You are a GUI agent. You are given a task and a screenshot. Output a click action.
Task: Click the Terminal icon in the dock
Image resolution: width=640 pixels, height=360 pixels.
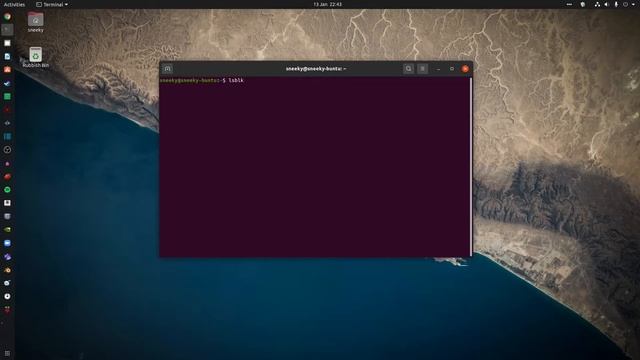pos(7,29)
